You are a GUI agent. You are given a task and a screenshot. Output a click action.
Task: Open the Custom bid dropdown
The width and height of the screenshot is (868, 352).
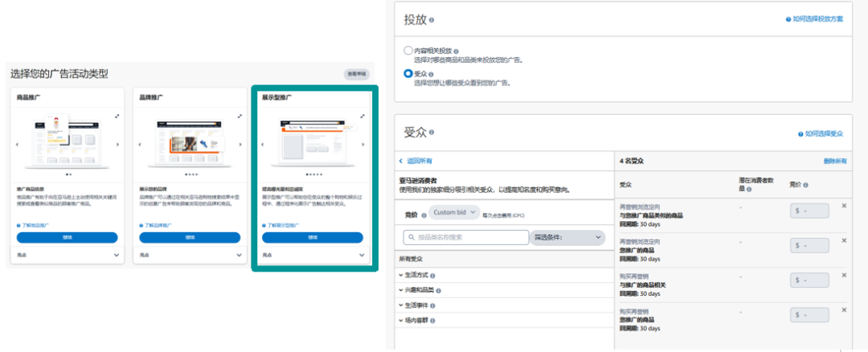point(454,212)
